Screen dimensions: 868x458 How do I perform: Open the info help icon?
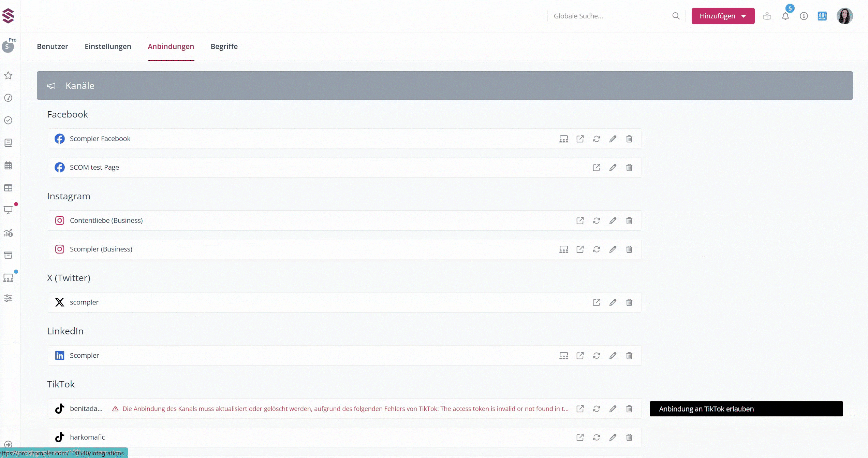click(x=804, y=16)
